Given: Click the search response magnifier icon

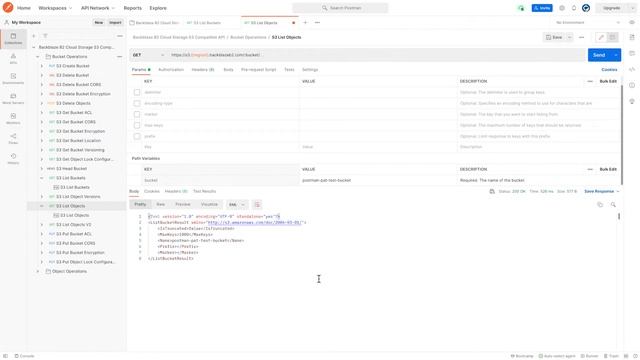Looking at the screenshot, I should pyautogui.click(x=613, y=204).
